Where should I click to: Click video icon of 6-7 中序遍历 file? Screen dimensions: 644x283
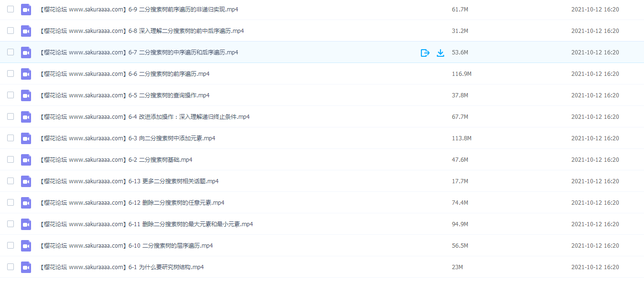tap(26, 52)
